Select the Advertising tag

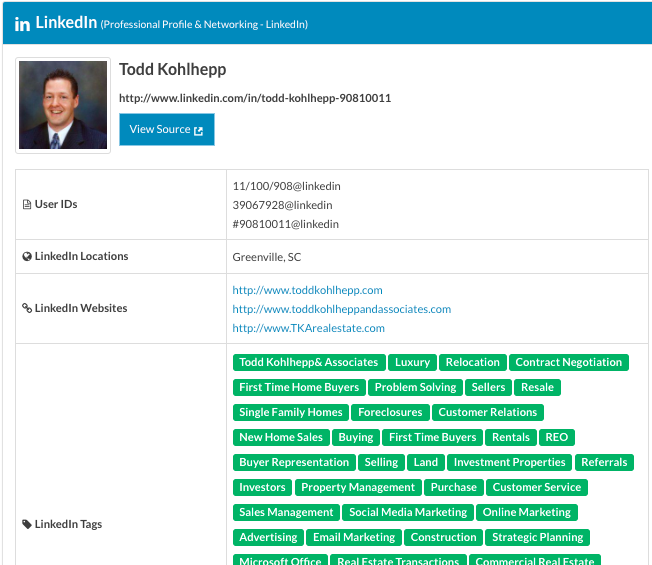(268, 537)
